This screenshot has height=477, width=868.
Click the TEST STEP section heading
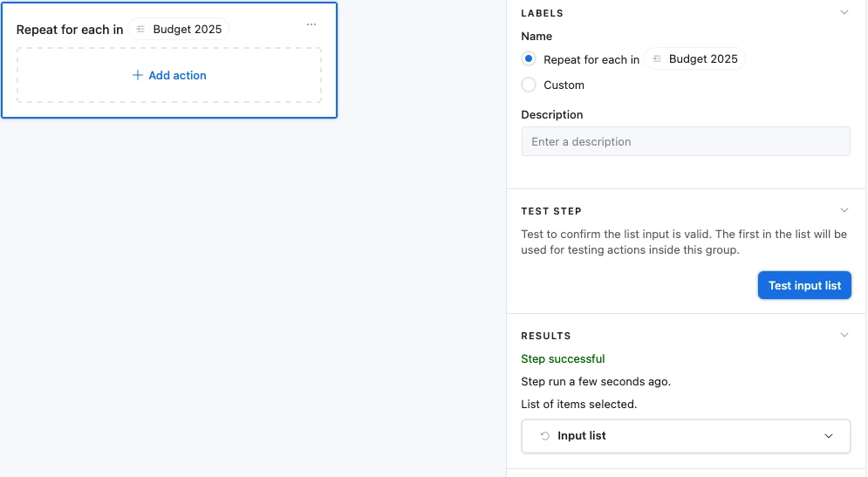551,211
